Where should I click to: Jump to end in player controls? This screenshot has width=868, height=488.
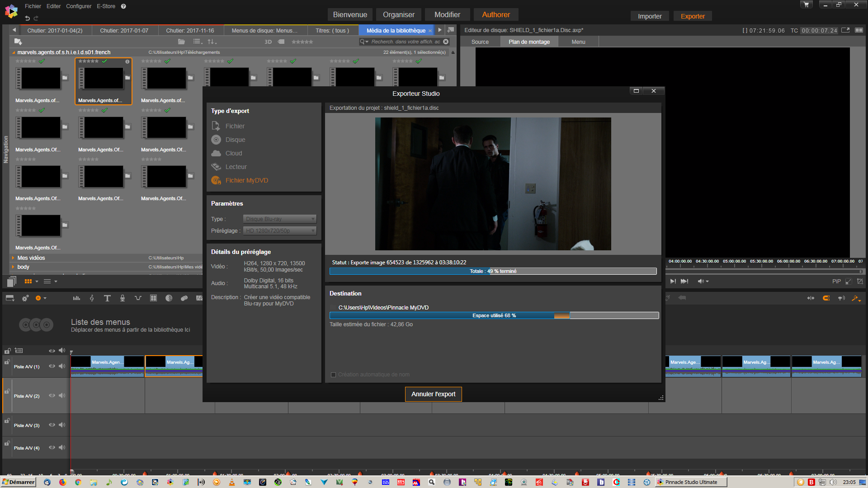(x=684, y=282)
